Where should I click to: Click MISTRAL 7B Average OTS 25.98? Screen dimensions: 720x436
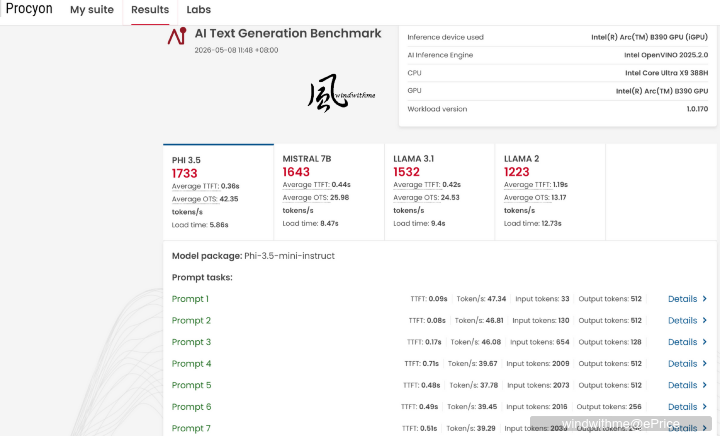point(316,197)
